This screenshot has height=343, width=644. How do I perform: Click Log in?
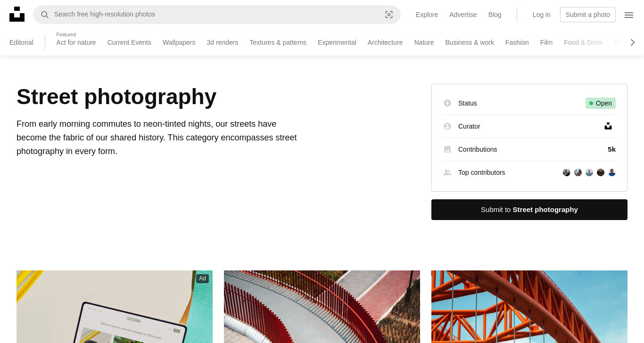[x=541, y=15]
